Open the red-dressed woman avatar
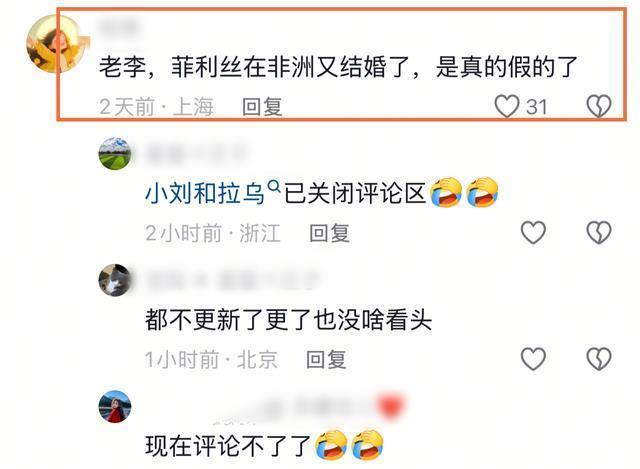Image resolution: width=640 pixels, height=469 pixels. click(115, 407)
